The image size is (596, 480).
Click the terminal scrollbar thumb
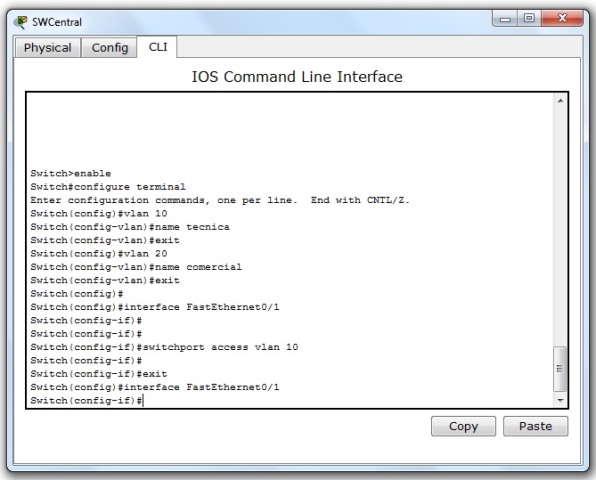(x=560, y=369)
